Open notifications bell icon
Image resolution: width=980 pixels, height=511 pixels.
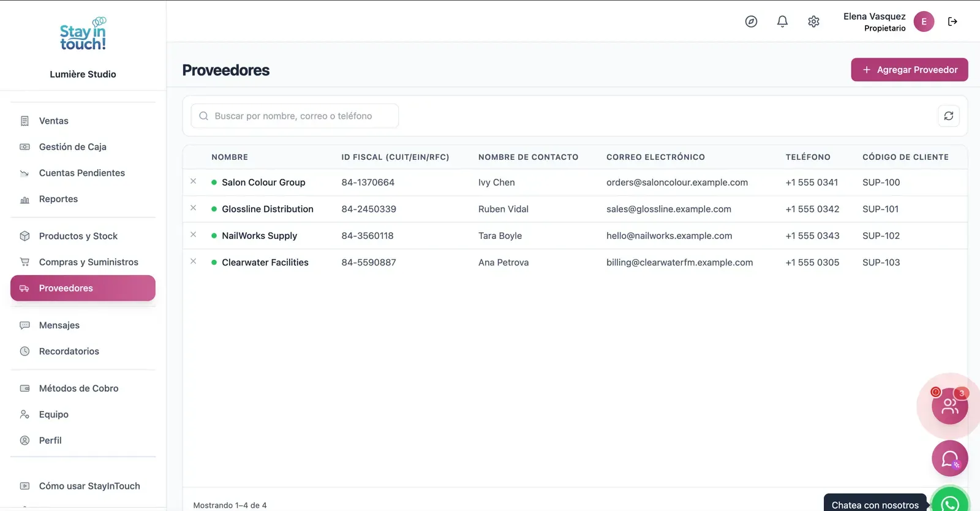pos(782,21)
